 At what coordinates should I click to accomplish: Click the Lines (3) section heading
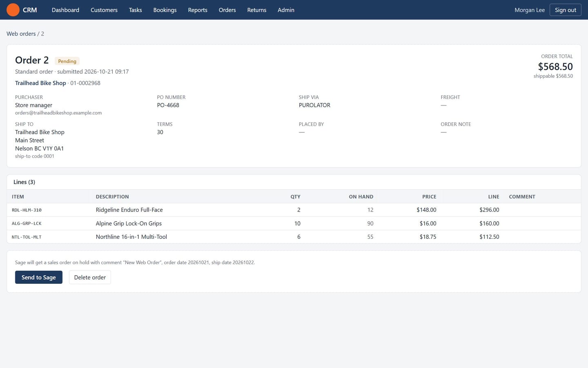[24, 182]
